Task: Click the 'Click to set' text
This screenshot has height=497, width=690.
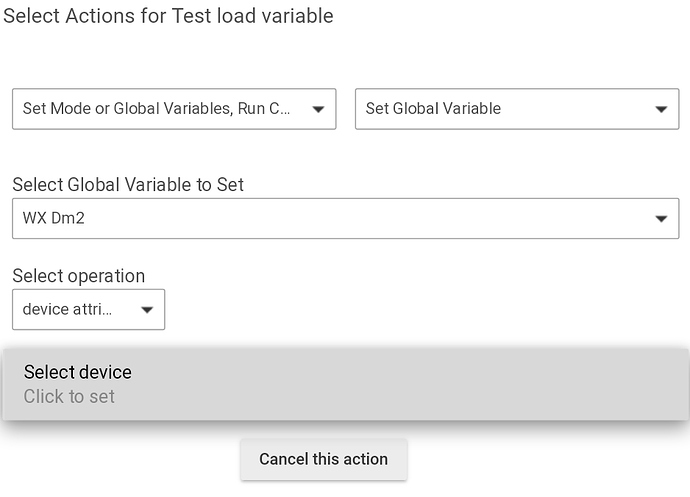Action: click(x=69, y=397)
